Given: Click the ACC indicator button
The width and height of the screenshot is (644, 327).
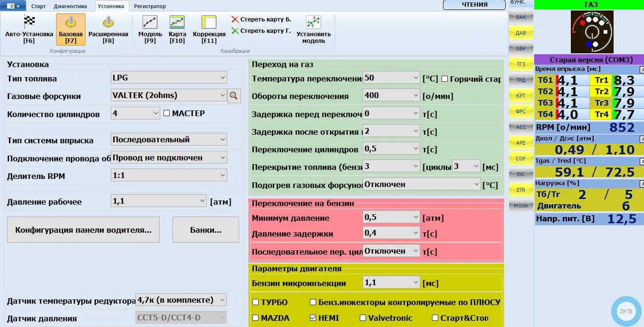Looking at the screenshot, I should pyautogui.click(x=521, y=127).
